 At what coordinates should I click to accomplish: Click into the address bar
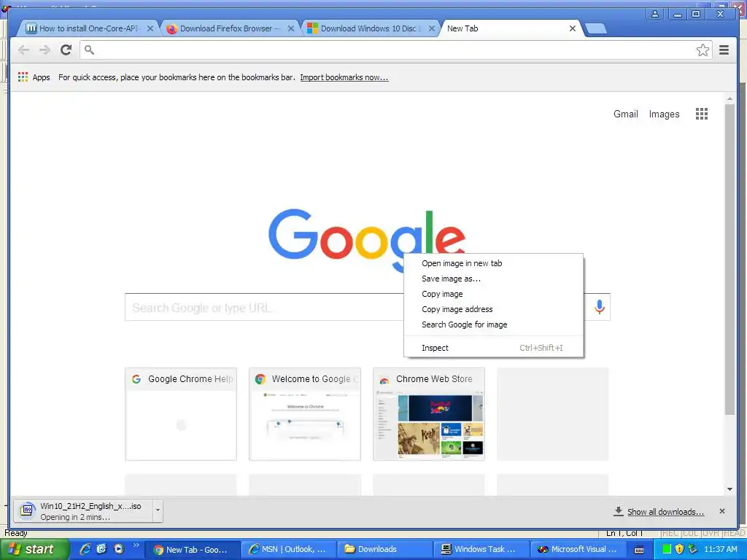click(395, 50)
